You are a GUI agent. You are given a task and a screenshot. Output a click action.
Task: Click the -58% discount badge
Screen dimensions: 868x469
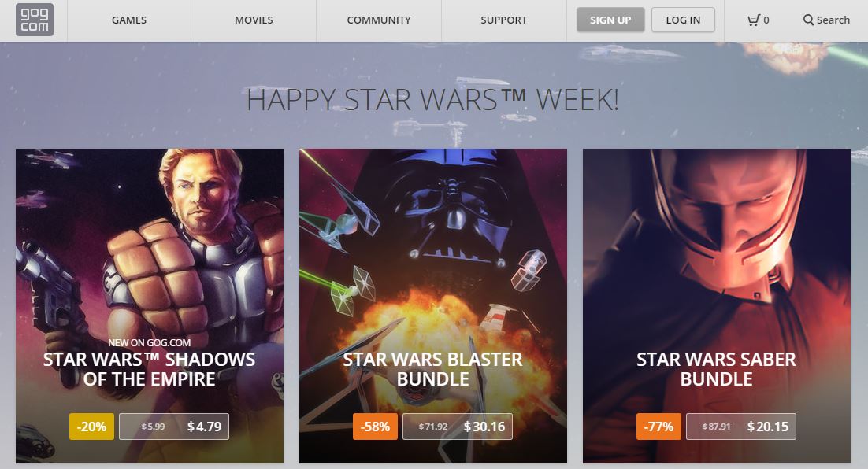pyautogui.click(x=376, y=427)
